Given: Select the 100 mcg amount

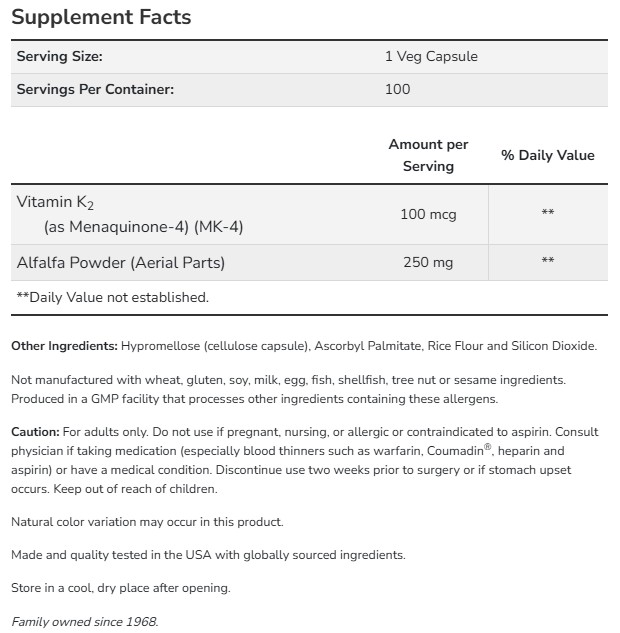Looking at the screenshot, I should (428, 214).
